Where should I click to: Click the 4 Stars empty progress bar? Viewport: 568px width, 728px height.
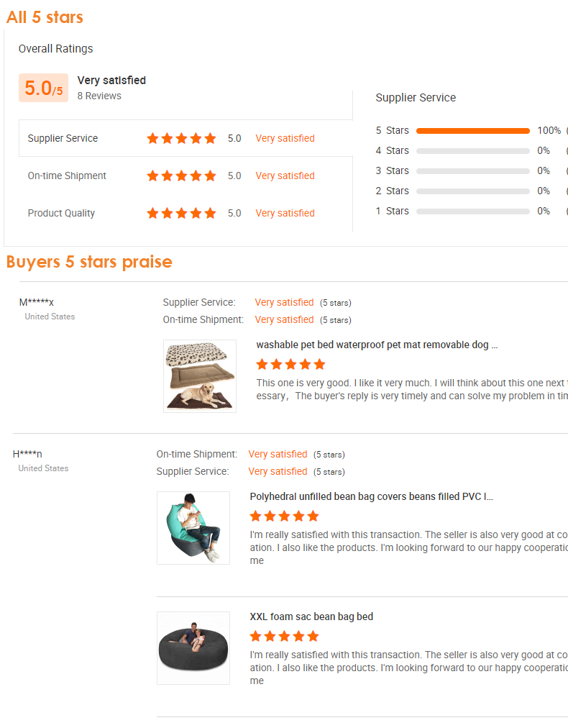point(473,151)
